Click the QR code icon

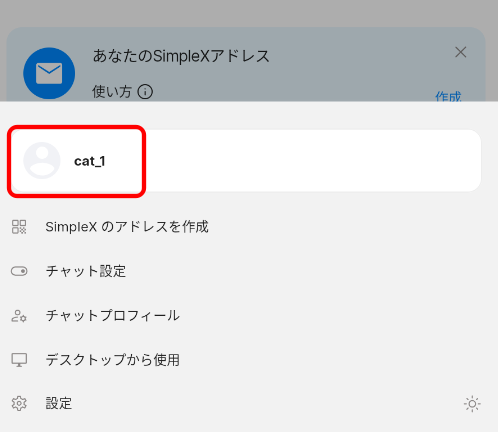(x=19, y=227)
